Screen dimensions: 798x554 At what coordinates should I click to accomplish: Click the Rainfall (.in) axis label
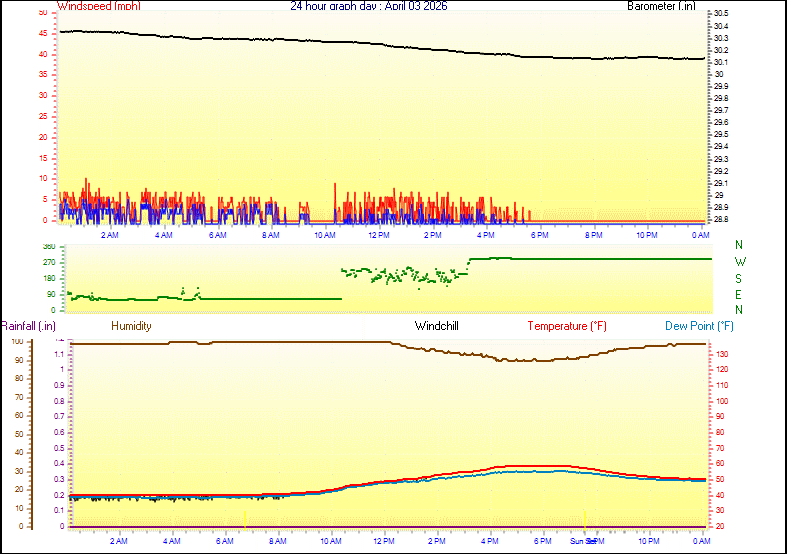28,326
